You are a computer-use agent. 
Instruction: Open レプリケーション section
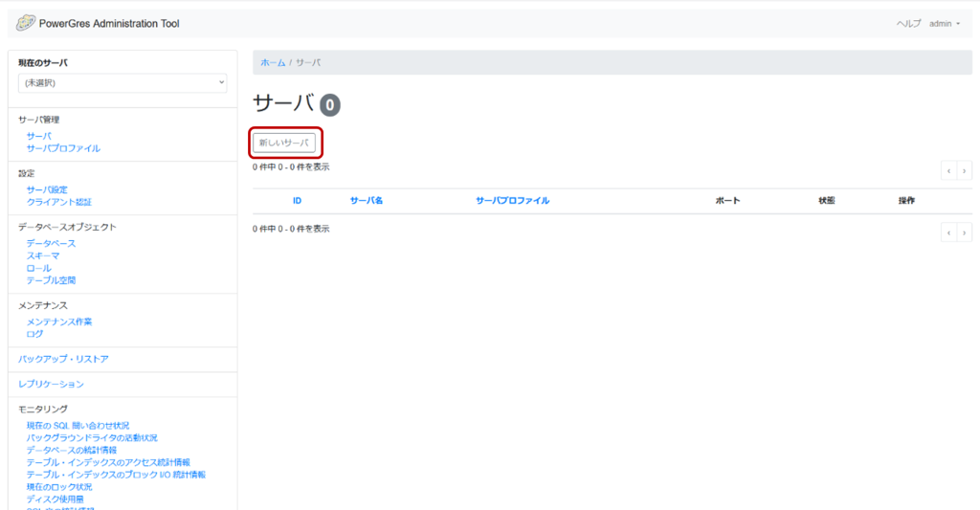coord(51,385)
